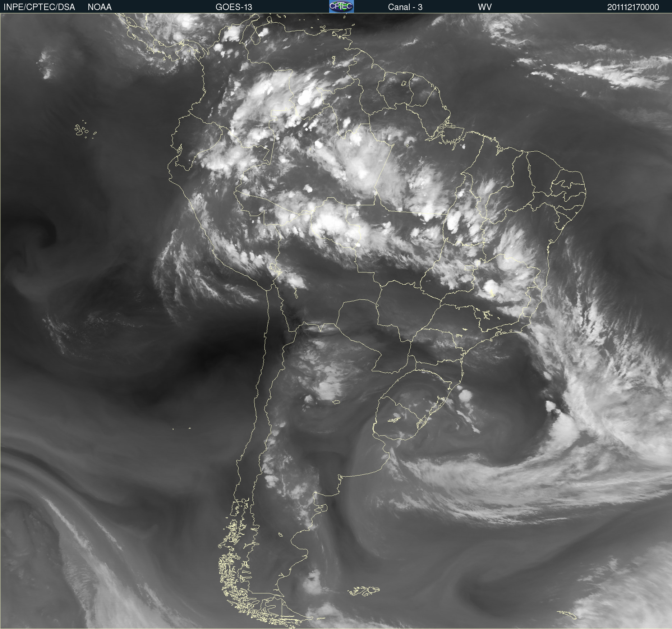Click the INPE/CPTEC/DSA header label

click(x=39, y=7)
